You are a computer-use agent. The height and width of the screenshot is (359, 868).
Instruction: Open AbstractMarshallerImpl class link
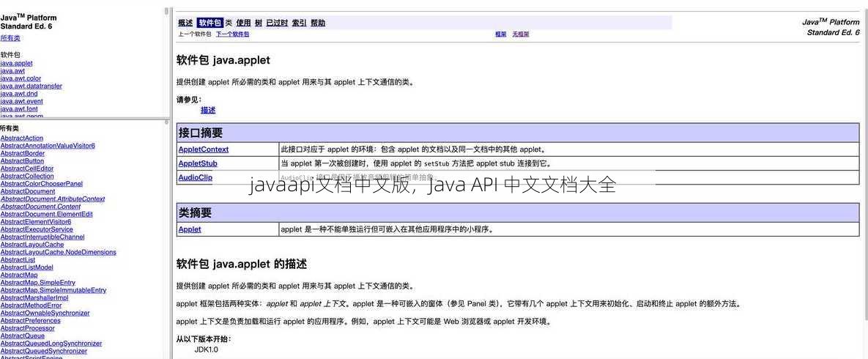(x=34, y=297)
